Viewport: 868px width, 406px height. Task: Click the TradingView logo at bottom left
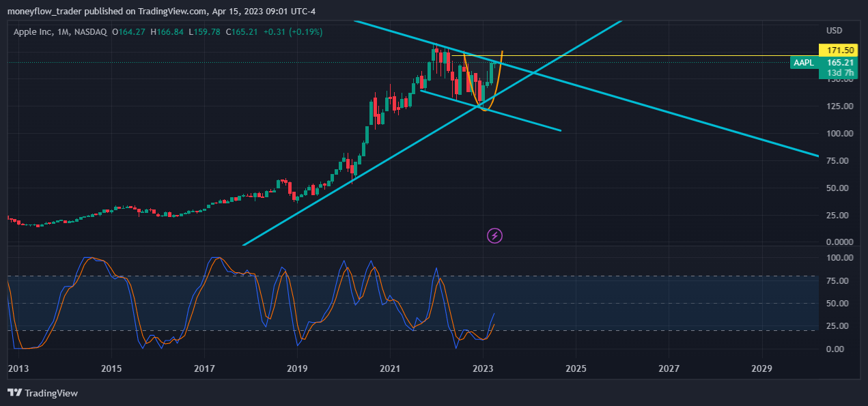[42, 393]
